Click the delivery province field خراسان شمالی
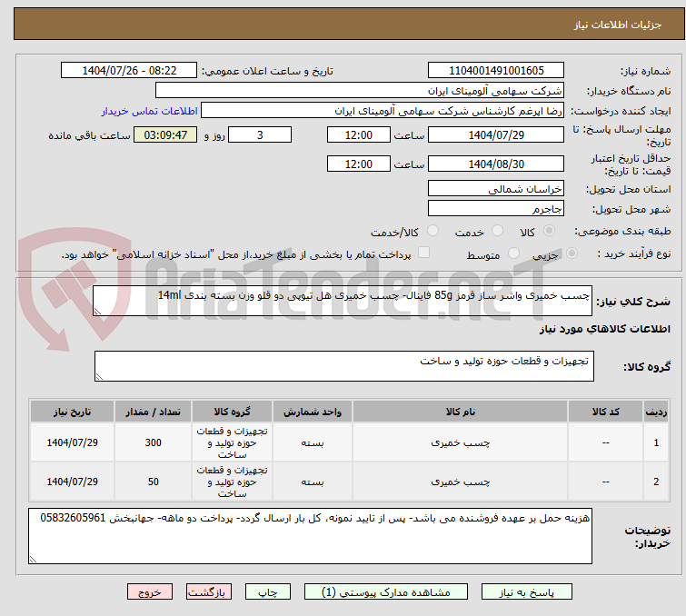 coord(496,189)
